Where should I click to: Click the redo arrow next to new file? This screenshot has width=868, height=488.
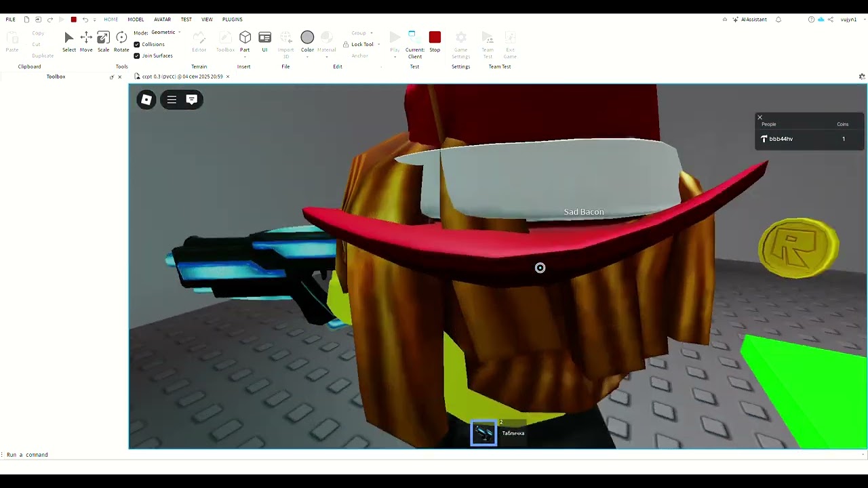[x=50, y=20]
